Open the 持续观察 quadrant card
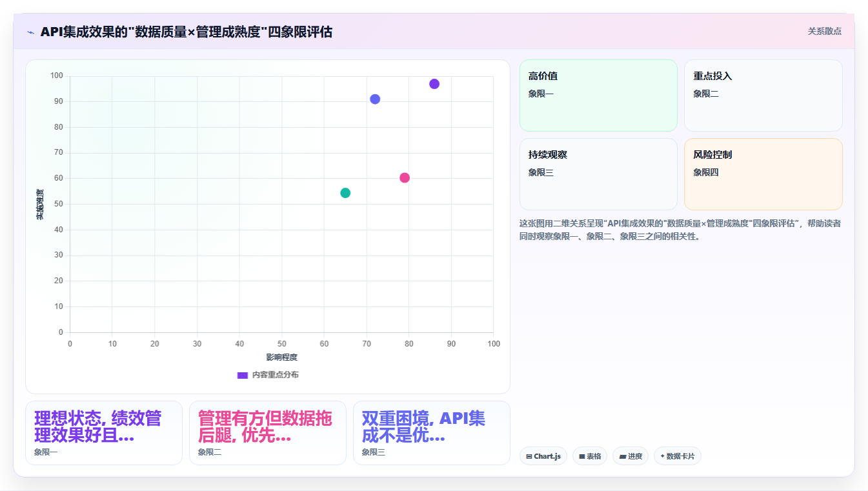Screen dimensions: 868x491 (x=598, y=174)
